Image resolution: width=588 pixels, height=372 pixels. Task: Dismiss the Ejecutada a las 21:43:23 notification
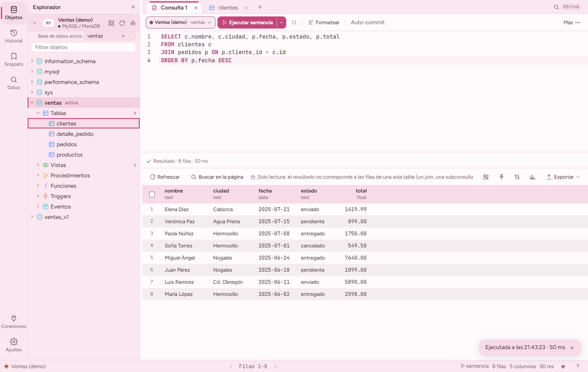(572, 347)
